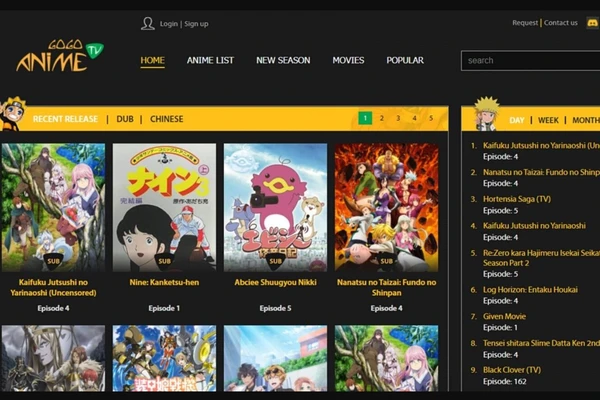The width and height of the screenshot is (600, 400).
Task: Select the RECENT RELEASE tab
Action: pyautogui.click(x=65, y=119)
